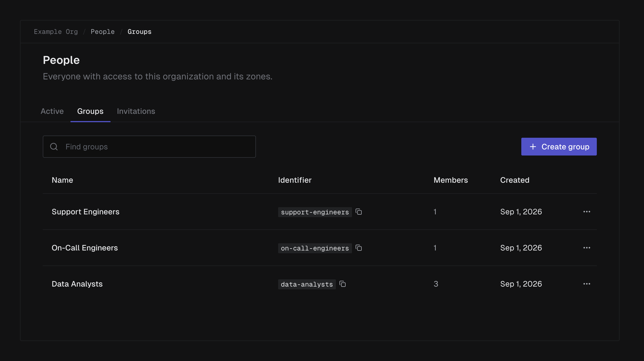Click the Identifier column header
Image resolution: width=644 pixels, height=361 pixels.
295,180
